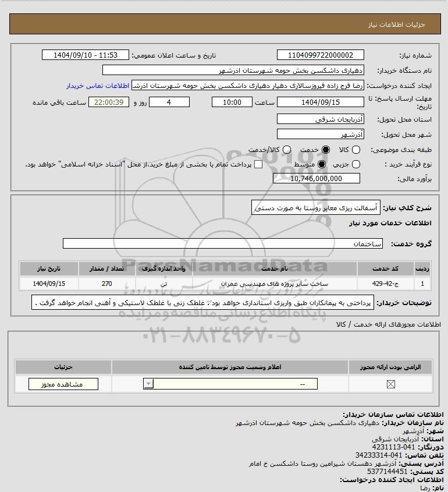Click the buyer notes text box
Image resolution: width=448 pixels, height=492 pixels.
pos(203,303)
